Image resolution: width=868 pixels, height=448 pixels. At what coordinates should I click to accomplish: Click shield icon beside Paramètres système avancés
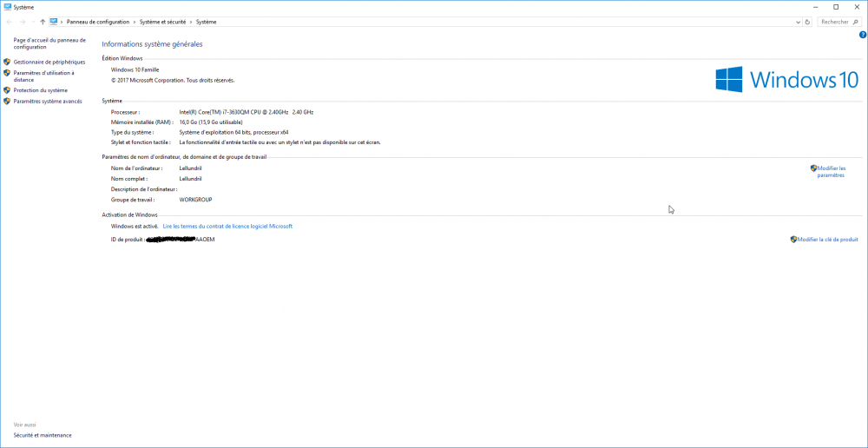click(7, 102)
